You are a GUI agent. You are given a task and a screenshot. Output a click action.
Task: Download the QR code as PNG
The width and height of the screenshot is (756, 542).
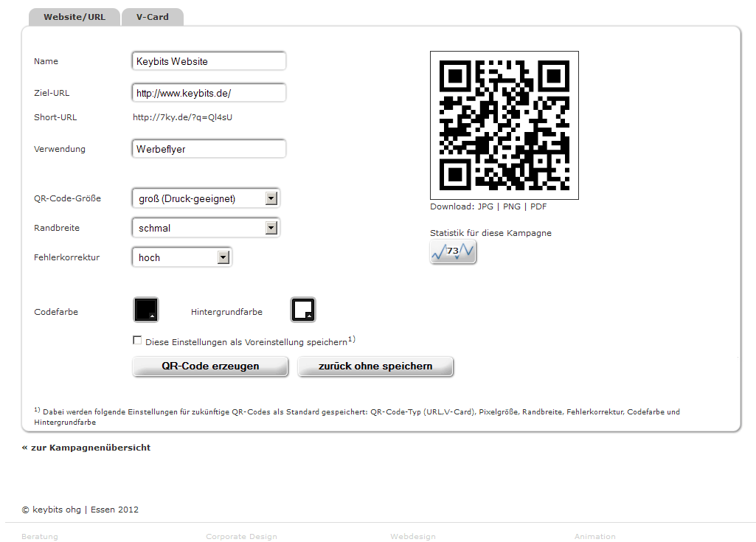pyautogui.click(x=512, y=206)
